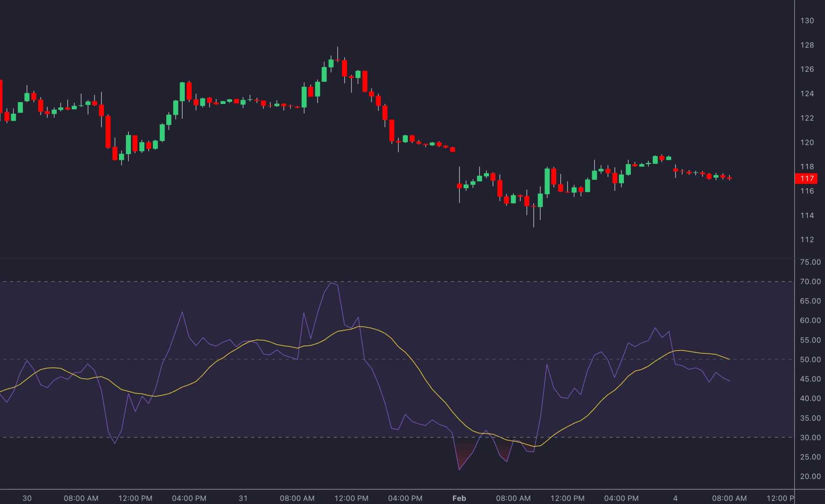The height and width of the screenshot is (504, 825).
Task: Click the date label 4 on time axis
Action: point(675,498)
